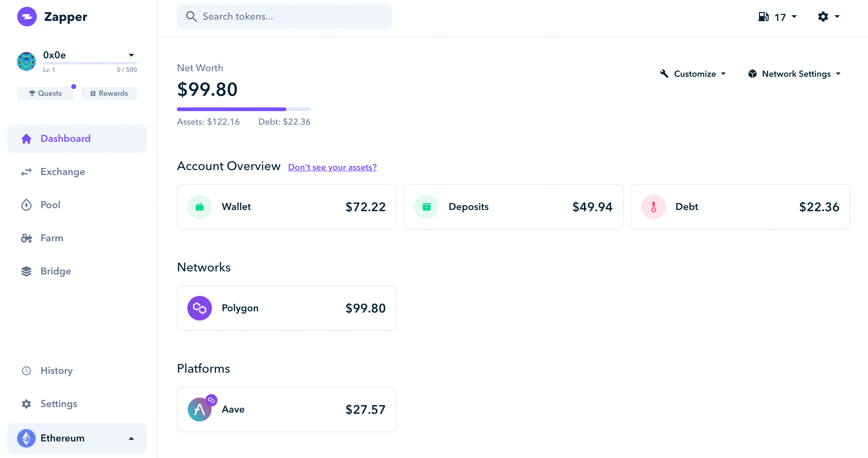Open the History menu item

click(x=77, y=371)
